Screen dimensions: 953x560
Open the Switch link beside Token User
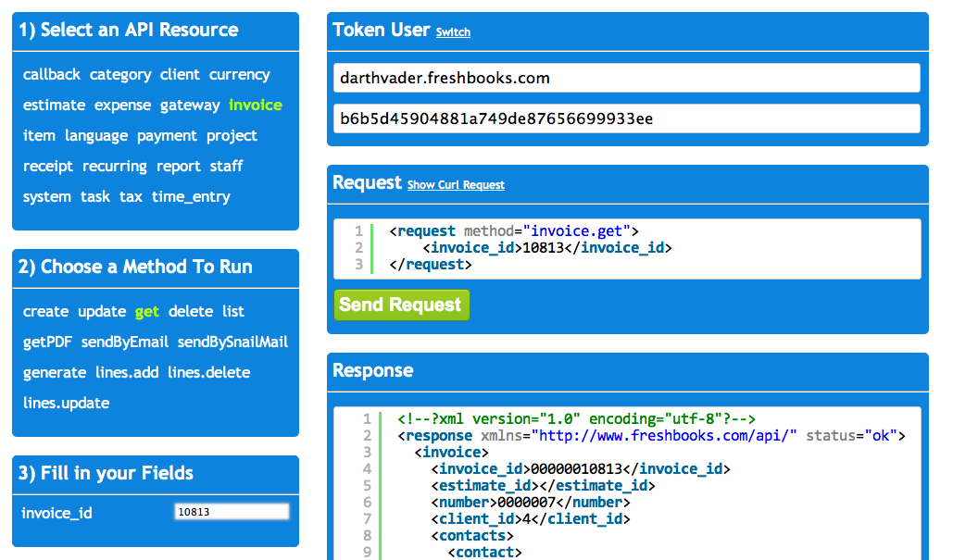click(x=453, y=32)
